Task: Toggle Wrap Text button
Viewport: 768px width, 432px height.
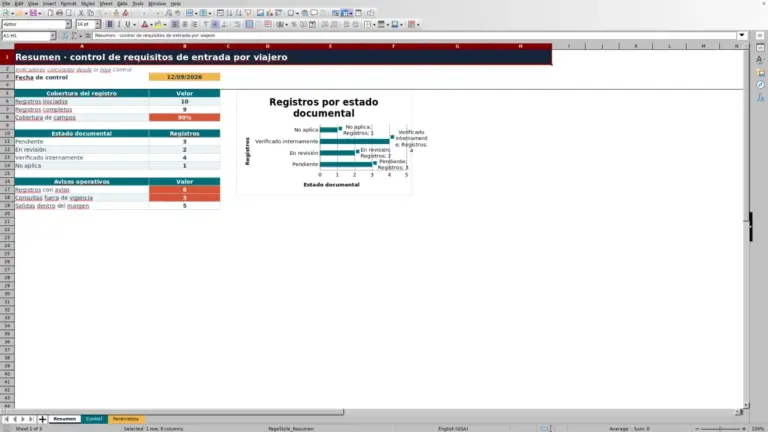Action: coord(237,24)
